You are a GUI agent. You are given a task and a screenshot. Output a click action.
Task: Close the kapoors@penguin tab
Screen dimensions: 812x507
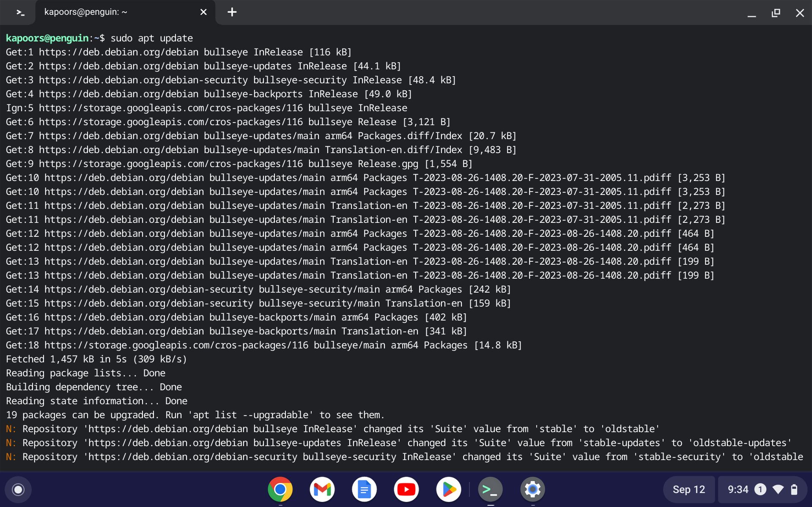203,12
